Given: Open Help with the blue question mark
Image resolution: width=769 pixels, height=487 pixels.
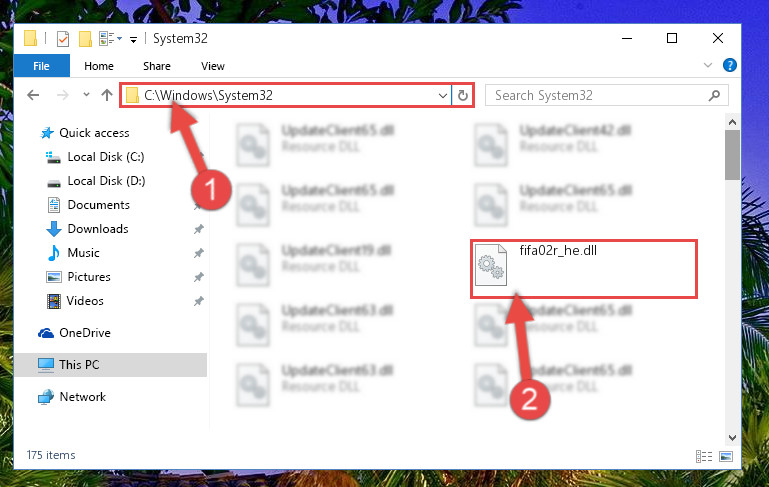Looking at the screenshot, I should click(x=729, y=65).
